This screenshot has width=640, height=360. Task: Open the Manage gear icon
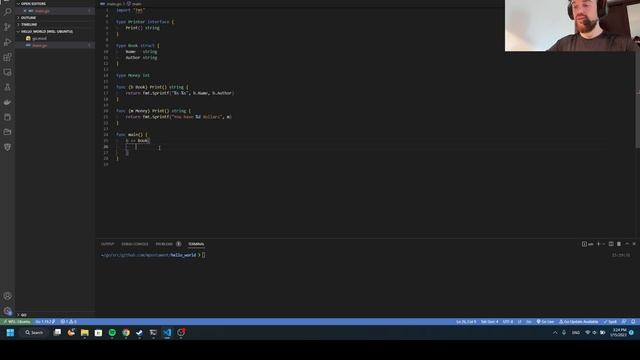click(x=7, y=311)
